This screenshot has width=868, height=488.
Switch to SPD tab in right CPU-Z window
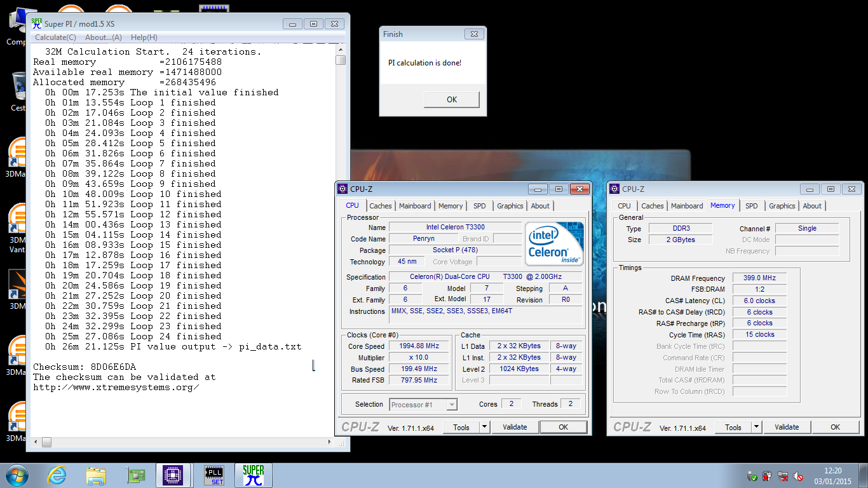[751, 206]
